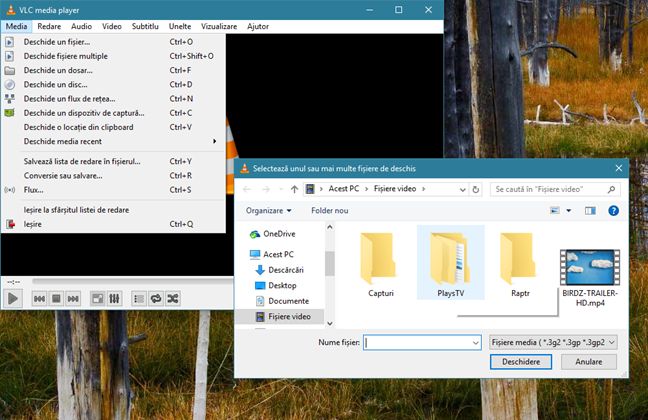Open the file type filter 'Fișiere media' dropdown
648x420 pixels.
[x=553, y=342]
